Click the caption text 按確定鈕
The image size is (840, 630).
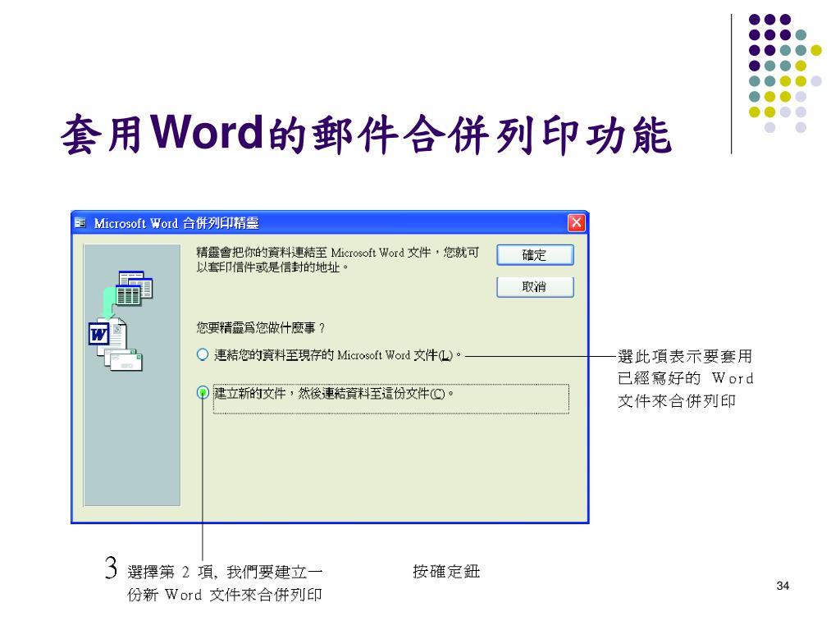click(446, 572)
